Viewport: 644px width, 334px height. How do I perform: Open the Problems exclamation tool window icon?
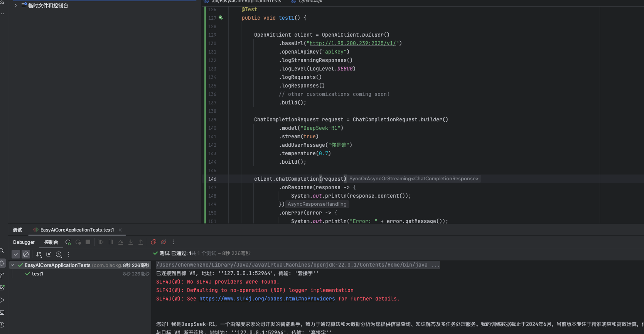2,325
